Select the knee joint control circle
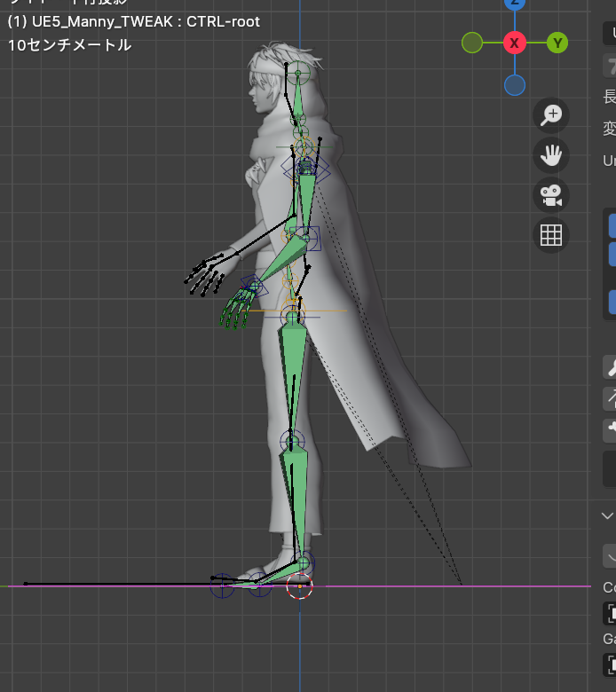The image size is (616, 692). (x=292, y=441)
